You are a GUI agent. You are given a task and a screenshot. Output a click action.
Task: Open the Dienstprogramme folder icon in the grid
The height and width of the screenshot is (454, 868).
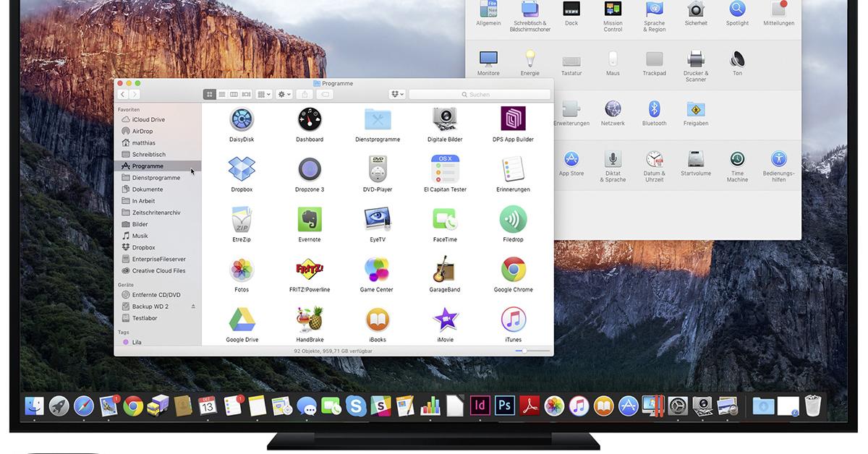pyautogui.click(x=378, y=119)
